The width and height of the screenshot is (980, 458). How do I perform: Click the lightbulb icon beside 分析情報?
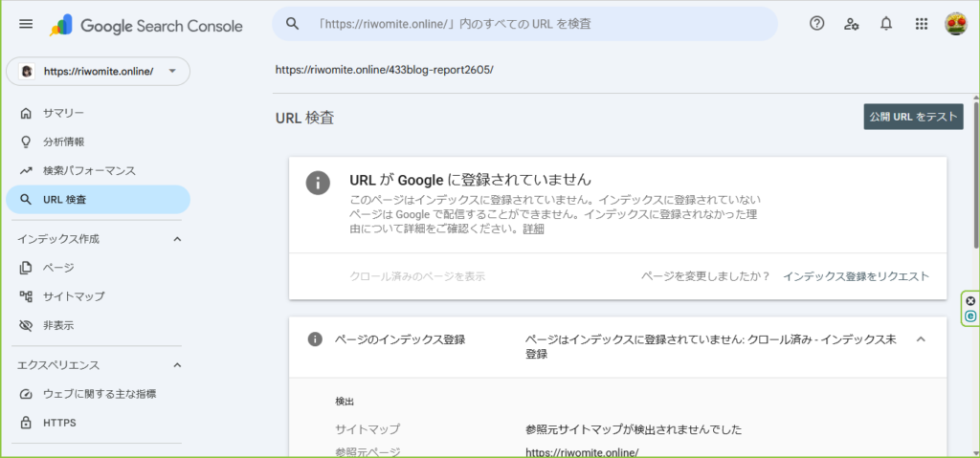click(26, 142)
